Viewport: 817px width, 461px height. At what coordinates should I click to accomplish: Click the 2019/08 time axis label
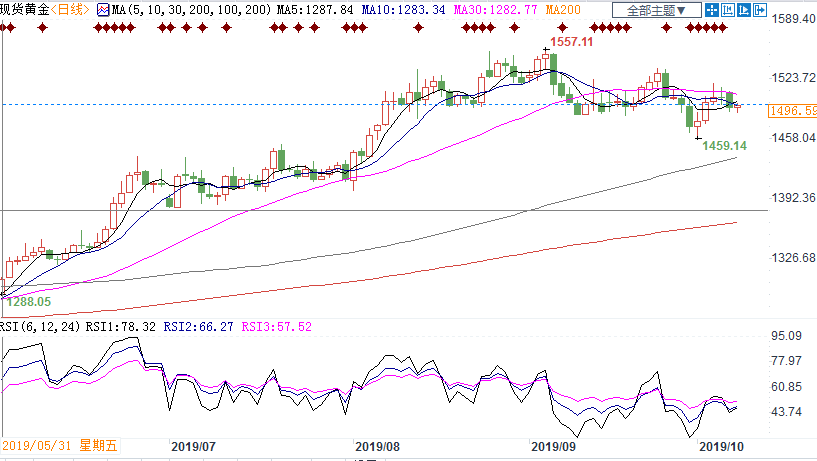click(x=377, y=447)
